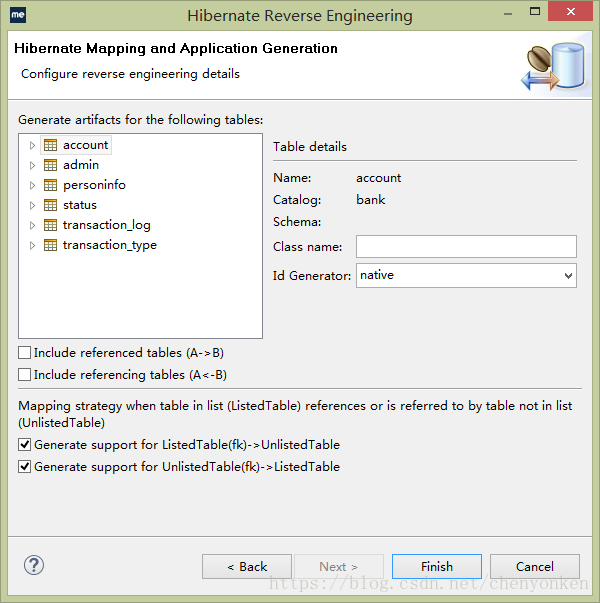Click 'Configure reverse engineering details' subtitle

[130, 74]
